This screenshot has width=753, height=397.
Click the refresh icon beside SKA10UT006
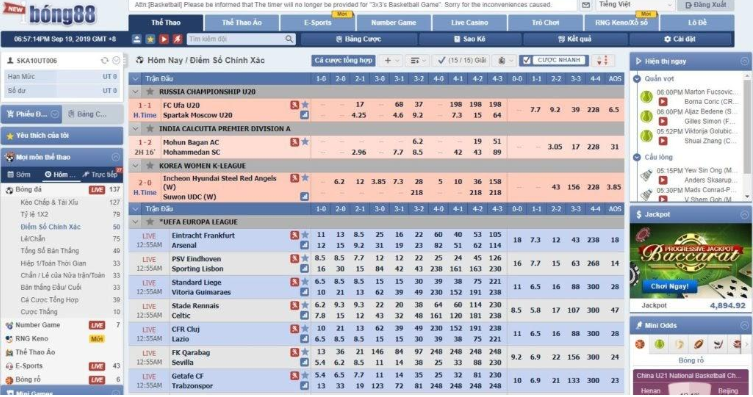click(104, 60)
